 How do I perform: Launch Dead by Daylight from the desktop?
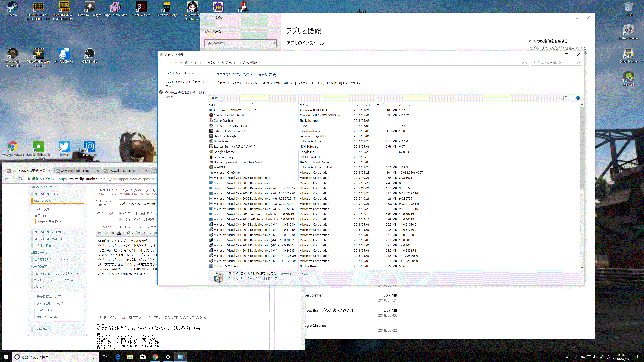[90, 9]
